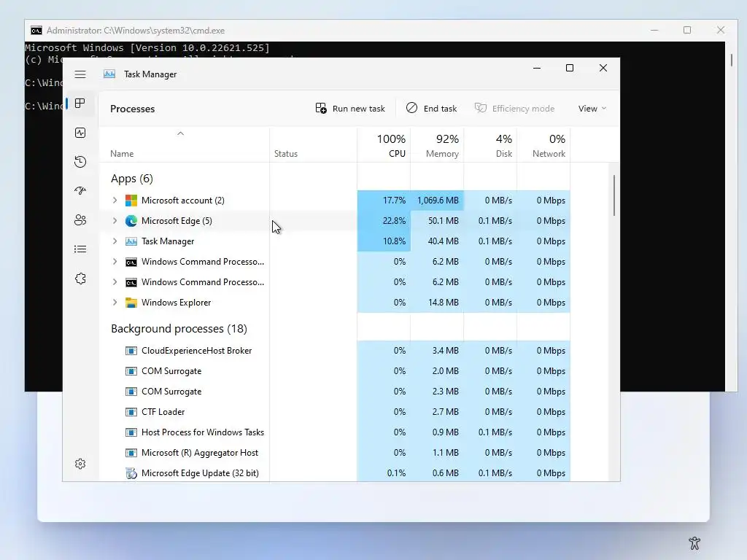Click the Microsoft account app icon
The height and width of the screenshot is (560, 747).
[x=131, y=201]
